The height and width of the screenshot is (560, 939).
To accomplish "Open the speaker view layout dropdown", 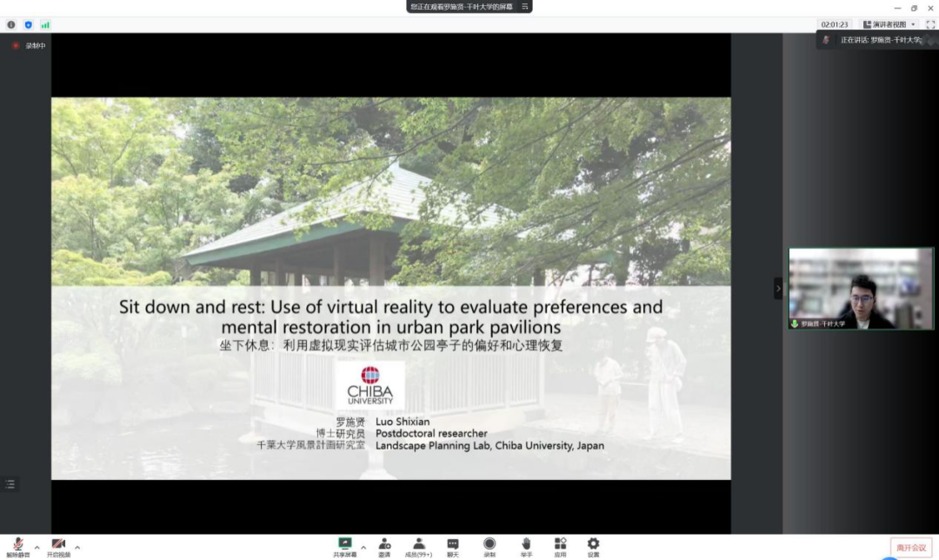I will pos(889,24).
